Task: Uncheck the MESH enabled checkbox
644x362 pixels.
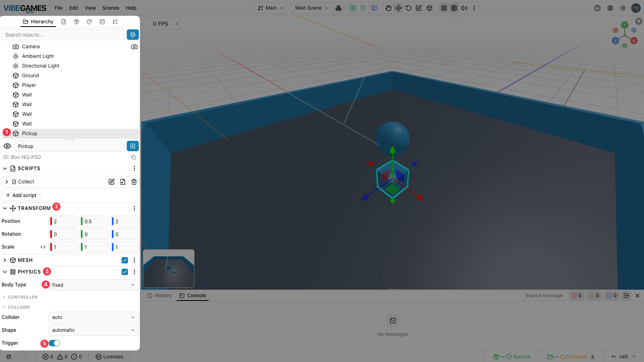Action: (x=125, y=260)
